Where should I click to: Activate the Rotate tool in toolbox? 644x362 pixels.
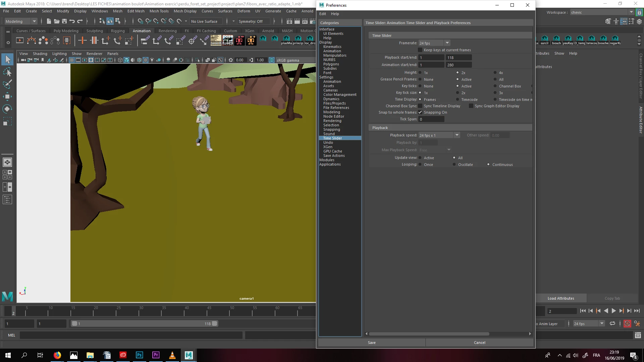[x=7, y=109]
